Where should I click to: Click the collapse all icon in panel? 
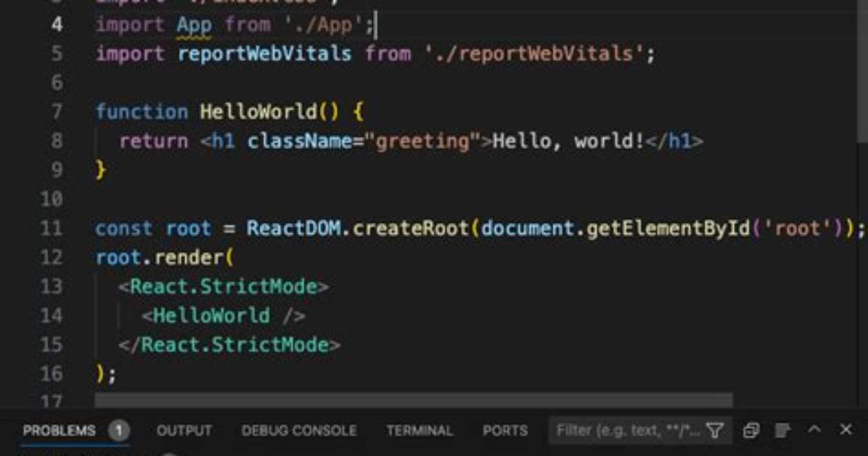click(750, 431)
